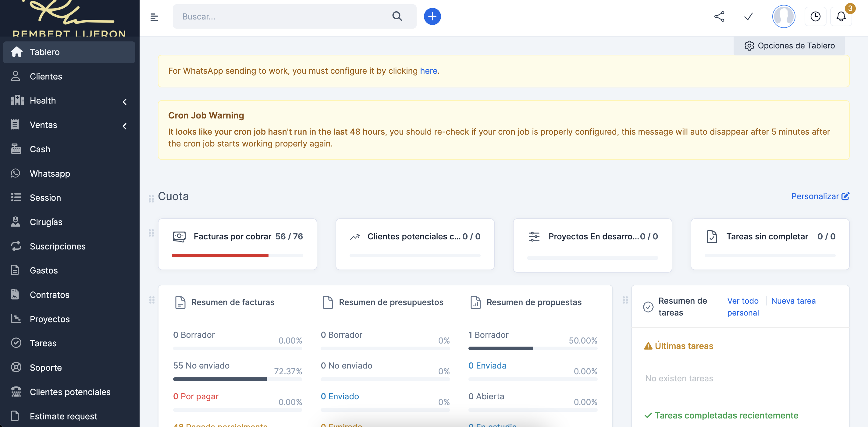Image resolution: width=868 pixels, height=427 pixels.
Task: Open the notifications bell icon
Action: coord(841,16)
